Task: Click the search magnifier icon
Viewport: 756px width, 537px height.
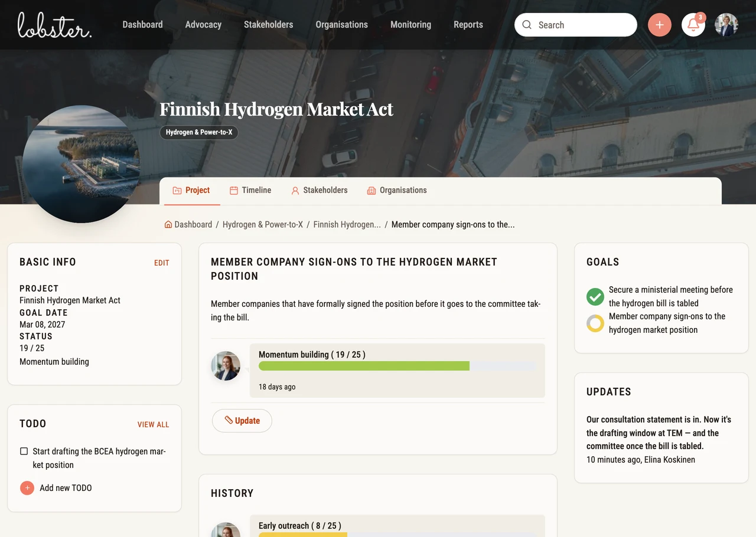Action: [527, 25]
